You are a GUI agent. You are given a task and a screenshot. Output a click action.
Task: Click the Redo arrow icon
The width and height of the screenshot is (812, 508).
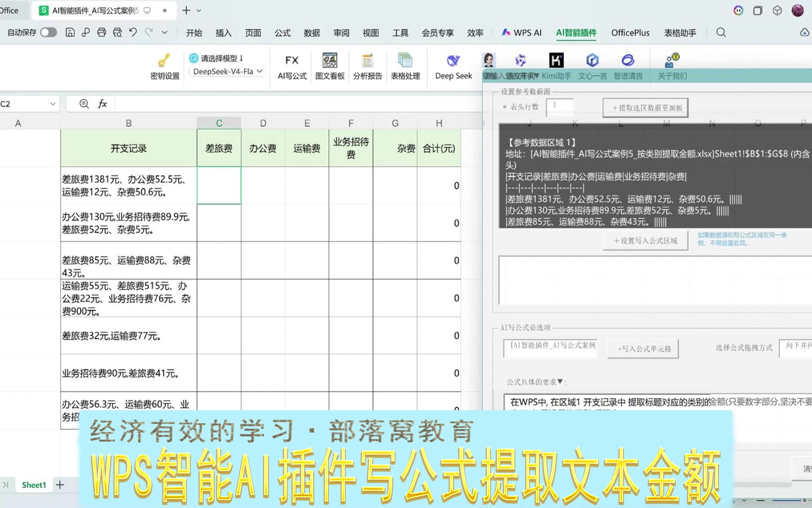pyautogui.click(x=149, y=32)
